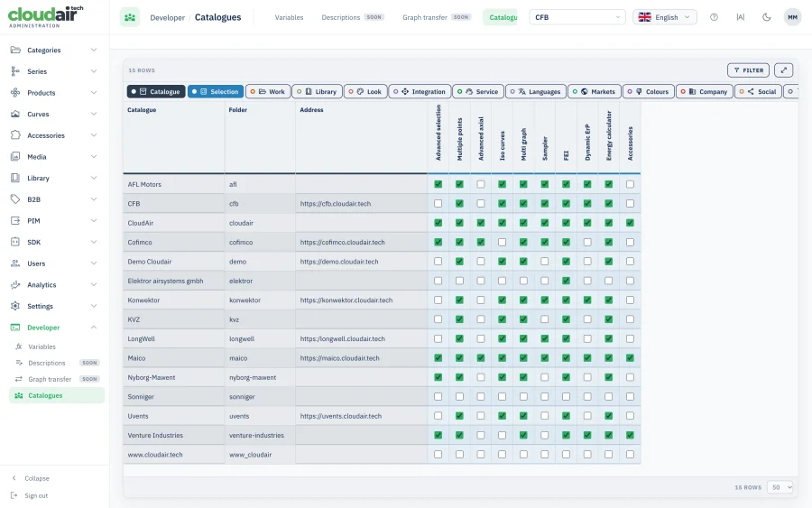
Task: Uncheck Accessories checkbox for Venture Industries
Action: click(630, 435)
